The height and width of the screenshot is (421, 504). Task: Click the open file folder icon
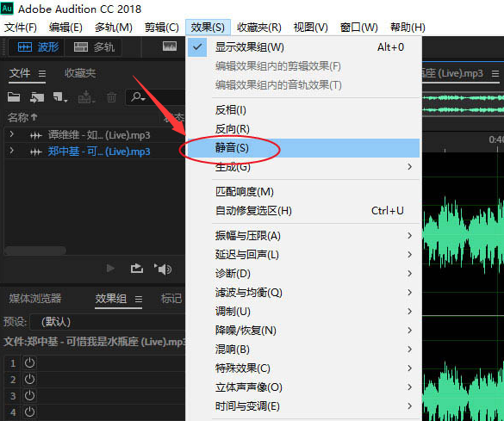[x=14, y=96]
